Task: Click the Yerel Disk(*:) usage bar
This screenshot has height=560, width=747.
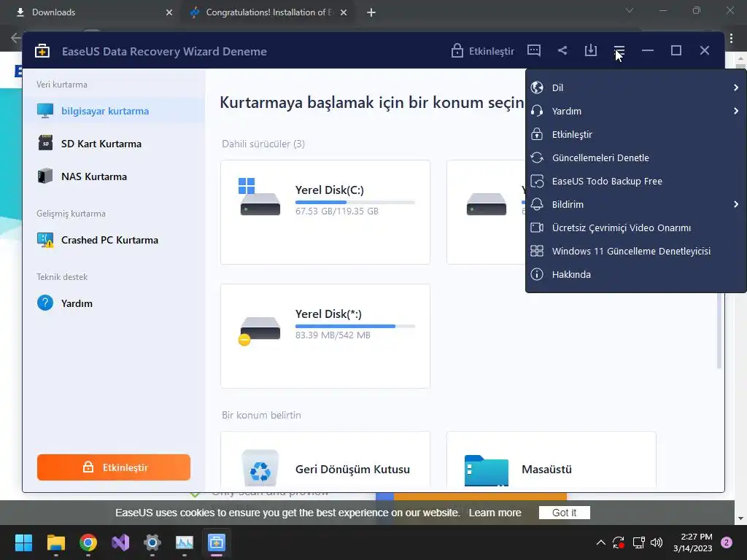Action: pyautogui.click(x=355, y=326)
